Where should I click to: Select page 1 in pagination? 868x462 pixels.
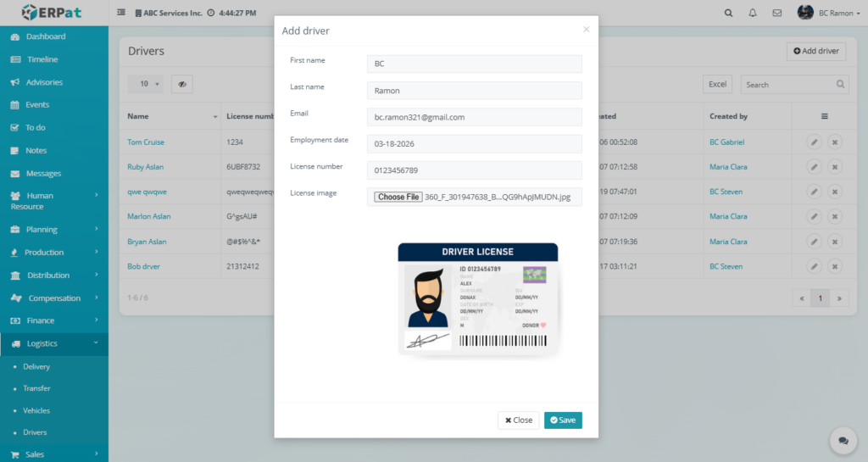821,298
